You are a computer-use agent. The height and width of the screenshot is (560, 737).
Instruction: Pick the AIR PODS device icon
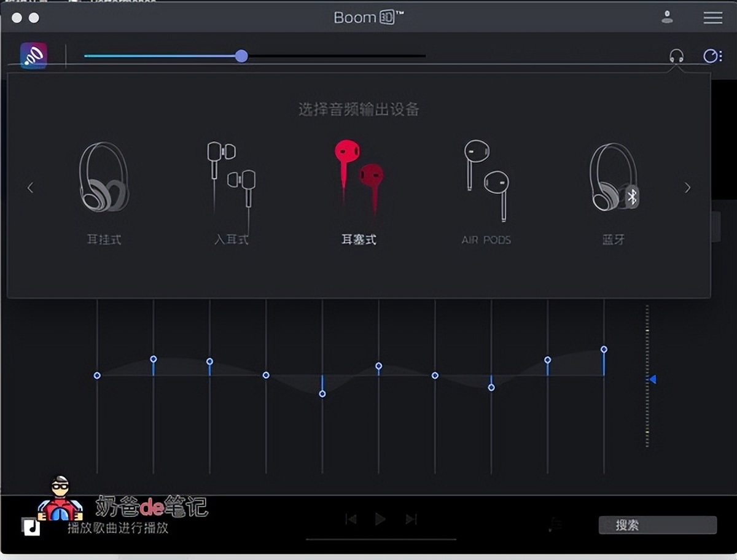486,180
